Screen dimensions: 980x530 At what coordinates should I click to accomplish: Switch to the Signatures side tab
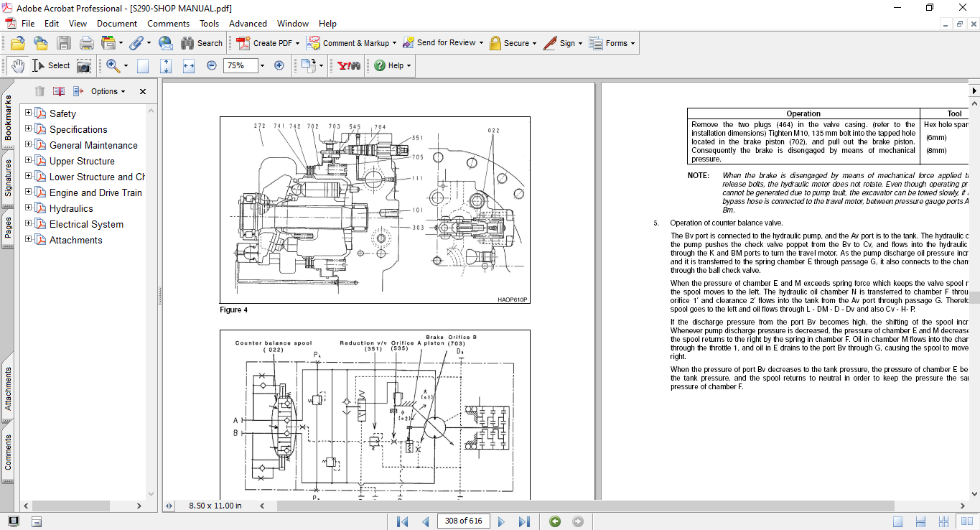8,178
